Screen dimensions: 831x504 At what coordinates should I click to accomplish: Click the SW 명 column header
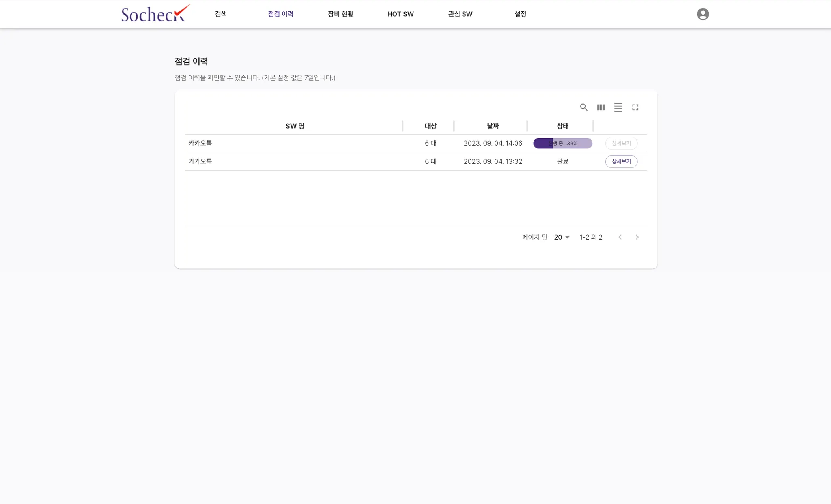tap(295, 126)
